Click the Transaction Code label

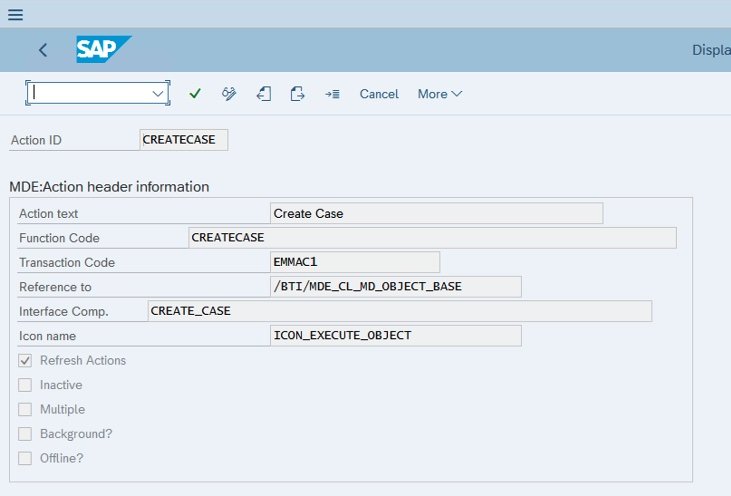click(x=67, y=262)
